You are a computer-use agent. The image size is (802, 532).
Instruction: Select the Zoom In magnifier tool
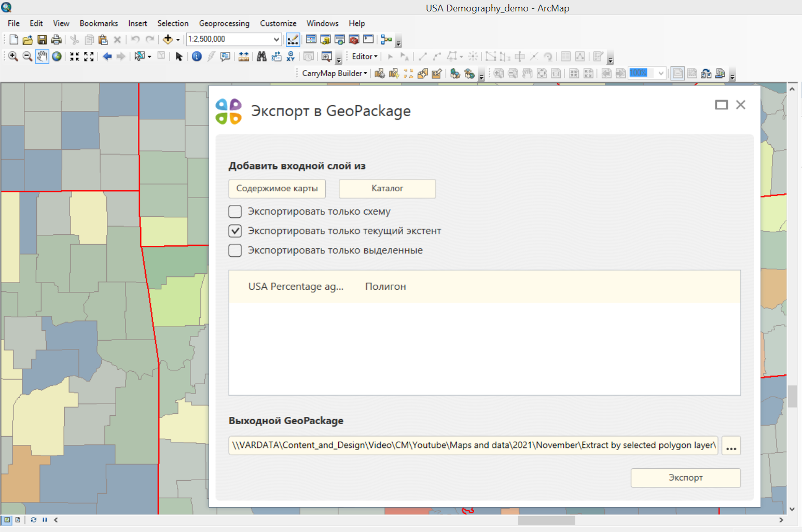click(x=13, y=57)
